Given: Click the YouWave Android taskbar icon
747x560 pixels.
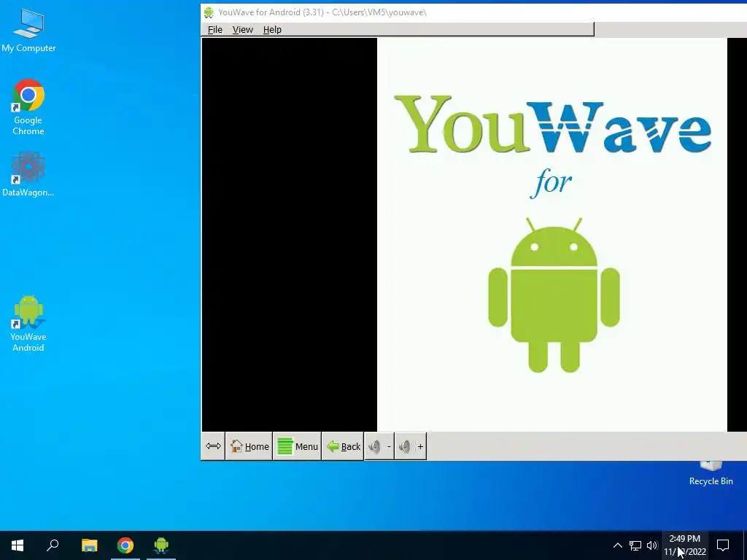Looking at the screenshot, I should coord(161,545).
